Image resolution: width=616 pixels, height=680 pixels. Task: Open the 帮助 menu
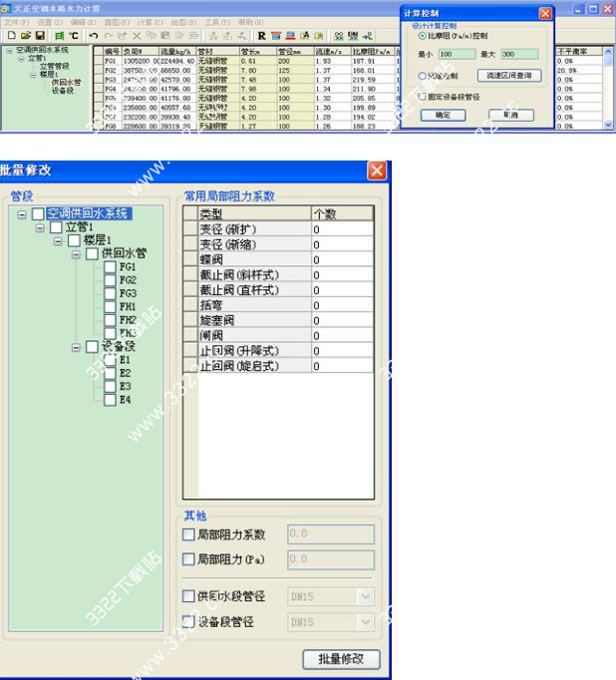(250, 22)
